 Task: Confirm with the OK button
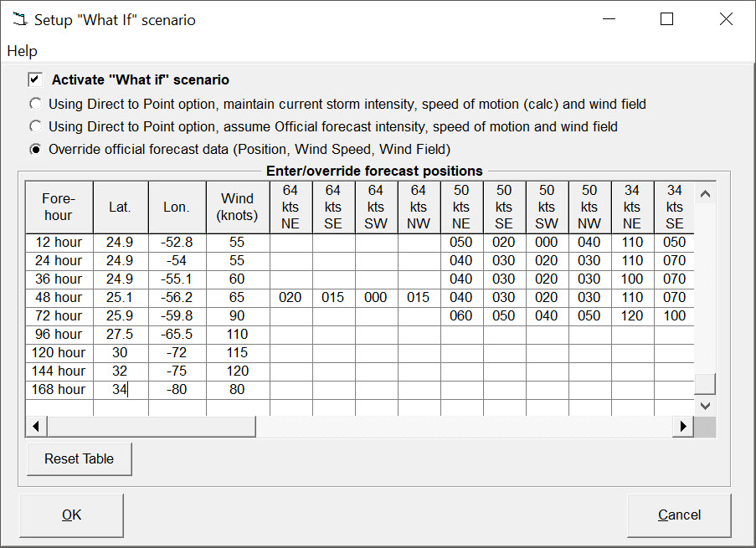click(x=71, y=515)
